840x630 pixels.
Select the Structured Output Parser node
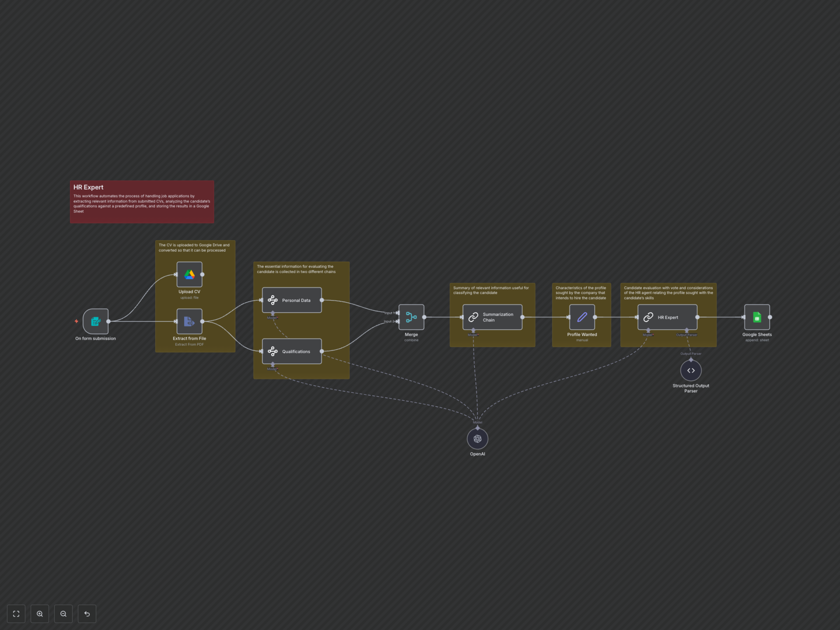coord(691,371)
